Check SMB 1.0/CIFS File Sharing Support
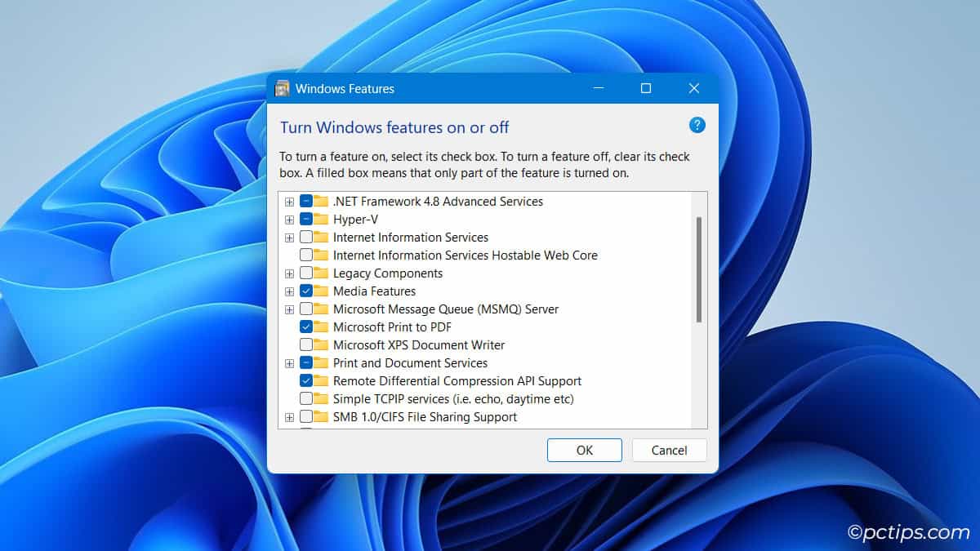 [306, 416]
